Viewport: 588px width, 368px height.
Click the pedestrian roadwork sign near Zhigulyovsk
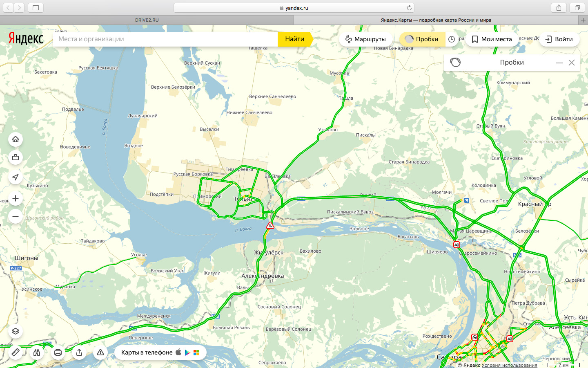tap(270, 225)
